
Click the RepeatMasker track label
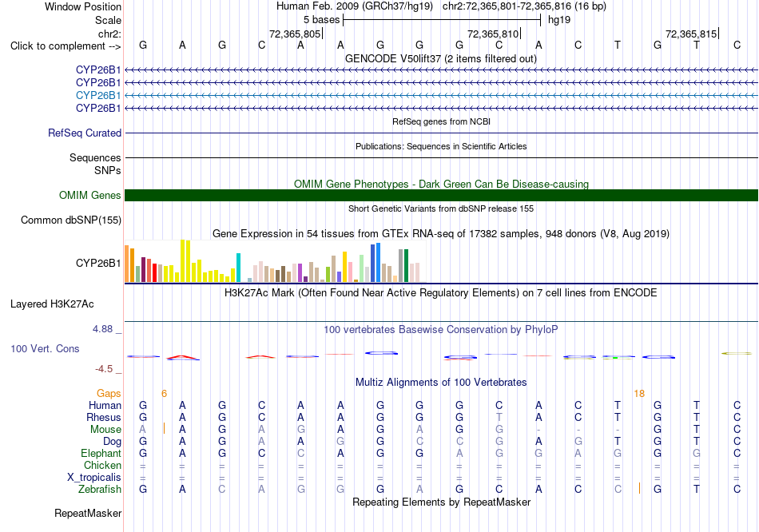click(88, 513)
